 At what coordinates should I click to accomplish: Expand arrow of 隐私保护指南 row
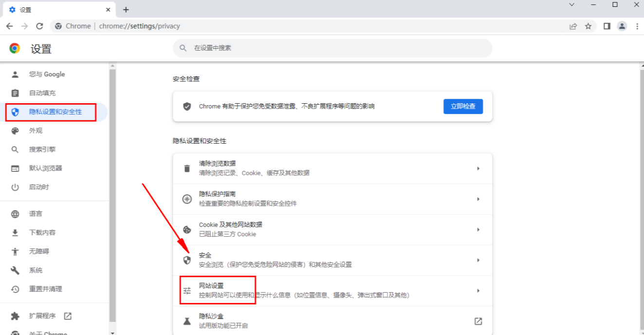[478, 199]
